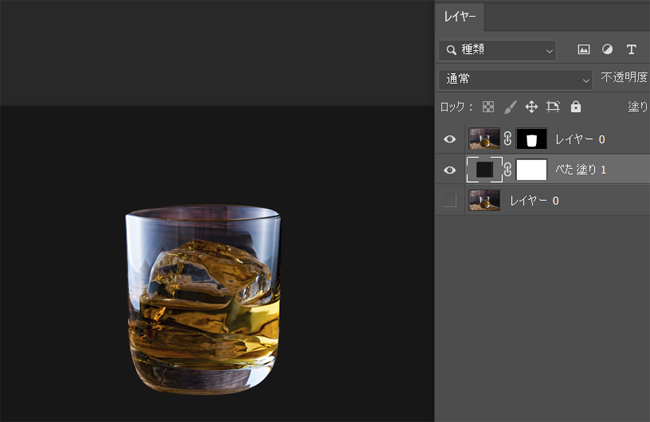Lock layer position move icon

tap(531, 106)
